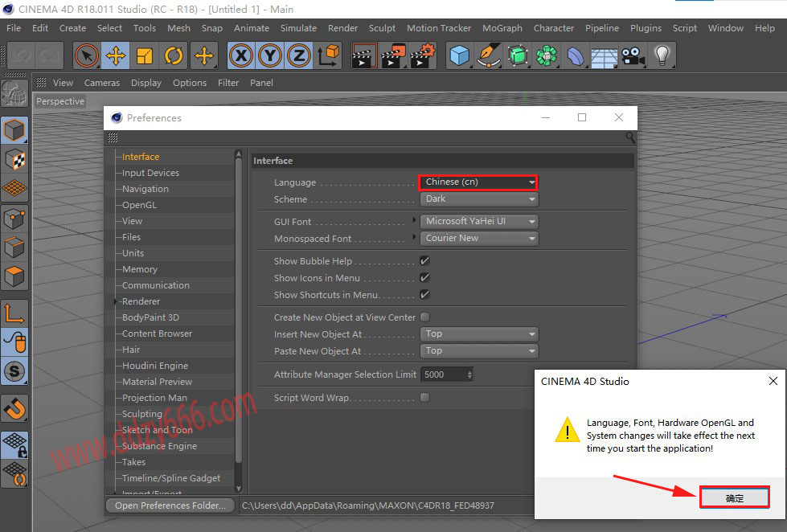Select the Live Selection arrow tool

[x=86, y=55]
